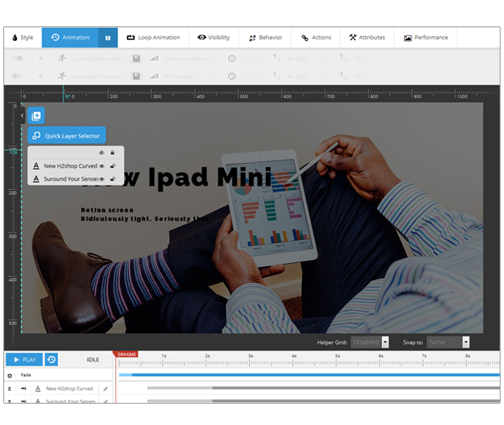Toggle visibility of all layers in header
The width and height of the screenshot is (504, 425).
[x=101, y=153]
